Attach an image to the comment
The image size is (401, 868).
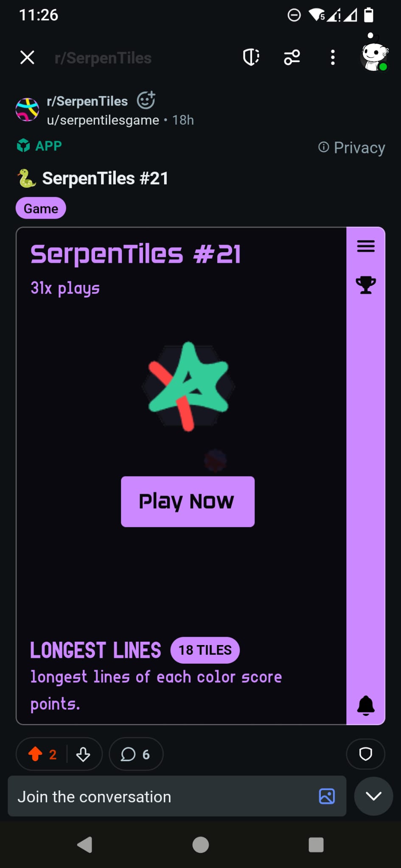click(x=327, y=796)
